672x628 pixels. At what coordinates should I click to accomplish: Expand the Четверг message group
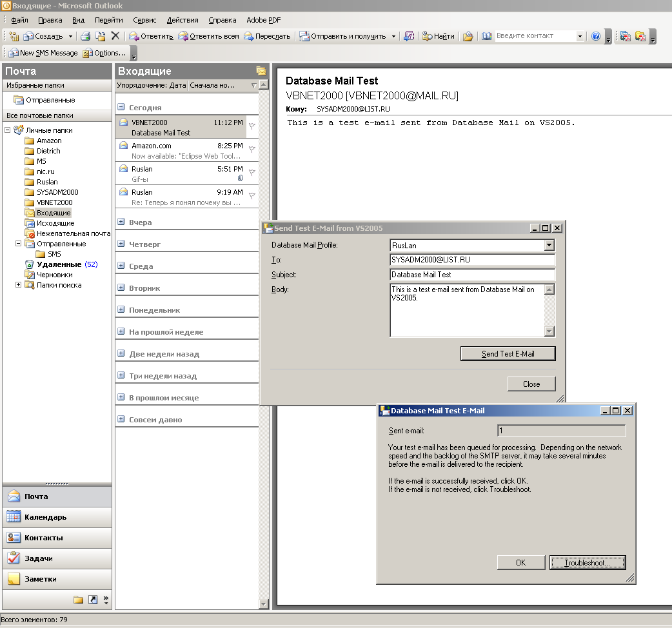(x=121, y=244)
